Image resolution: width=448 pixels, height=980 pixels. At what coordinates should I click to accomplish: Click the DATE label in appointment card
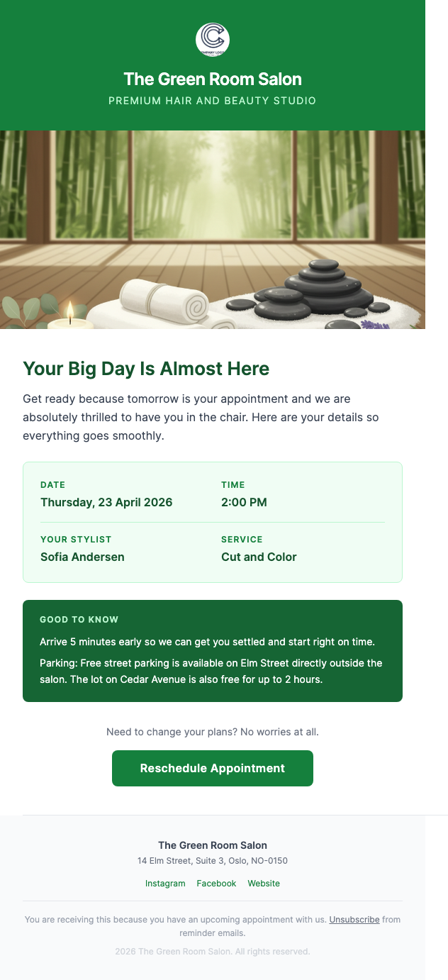tap(52, 485)
